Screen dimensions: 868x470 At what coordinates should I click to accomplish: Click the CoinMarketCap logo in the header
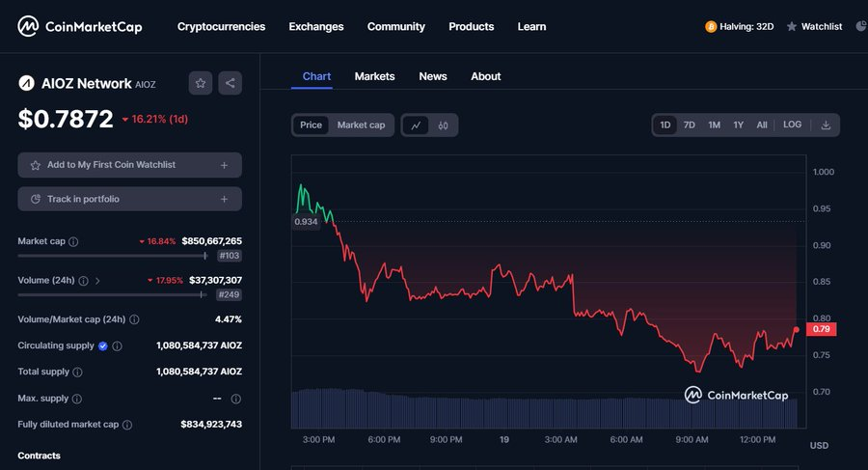point(80,26)
